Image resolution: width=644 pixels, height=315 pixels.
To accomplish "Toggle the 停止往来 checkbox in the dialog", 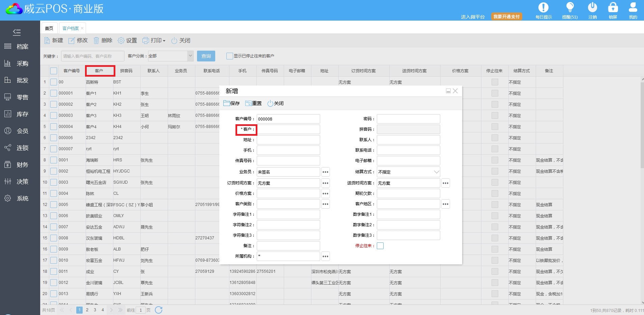I will [380, 246].
